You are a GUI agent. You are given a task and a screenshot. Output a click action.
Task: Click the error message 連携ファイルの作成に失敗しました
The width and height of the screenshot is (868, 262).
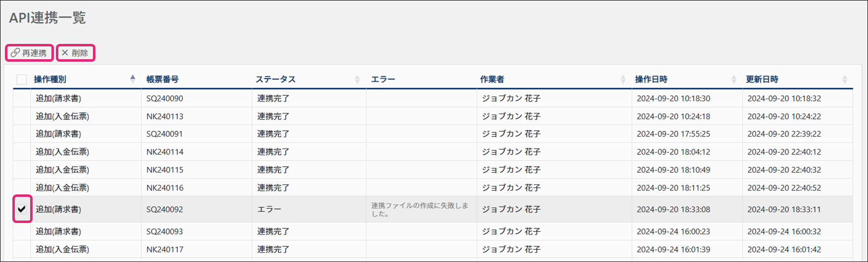point(420,210)
